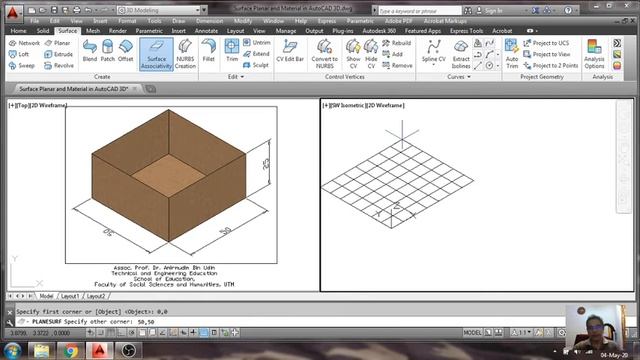Open the AutoCAD application menu
This screenshot has height=360, width=640.
pyautogui.click(x=13, y=13)
